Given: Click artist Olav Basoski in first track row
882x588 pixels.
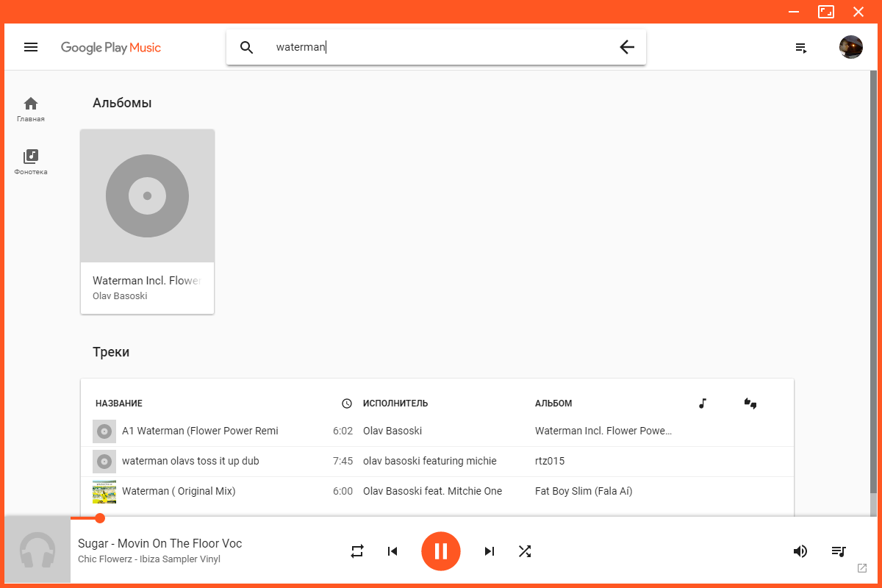Looking at the screenshot, I should (x=392, y=431).
